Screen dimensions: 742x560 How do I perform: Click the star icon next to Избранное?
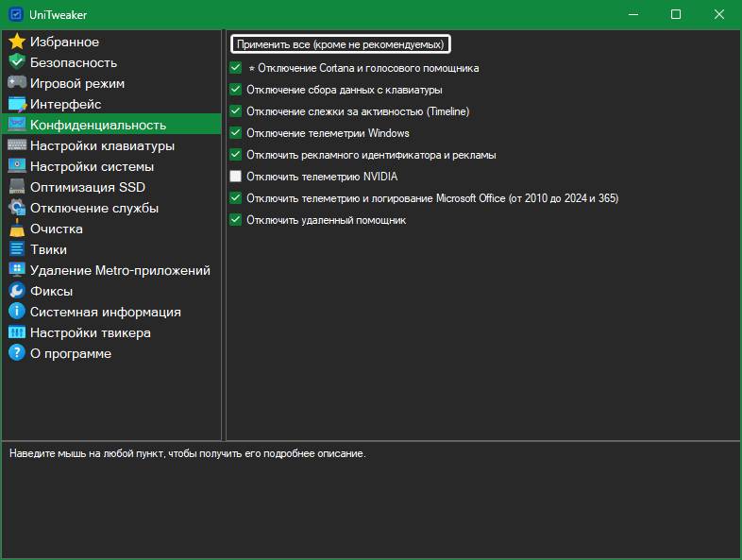pos(17,42)
